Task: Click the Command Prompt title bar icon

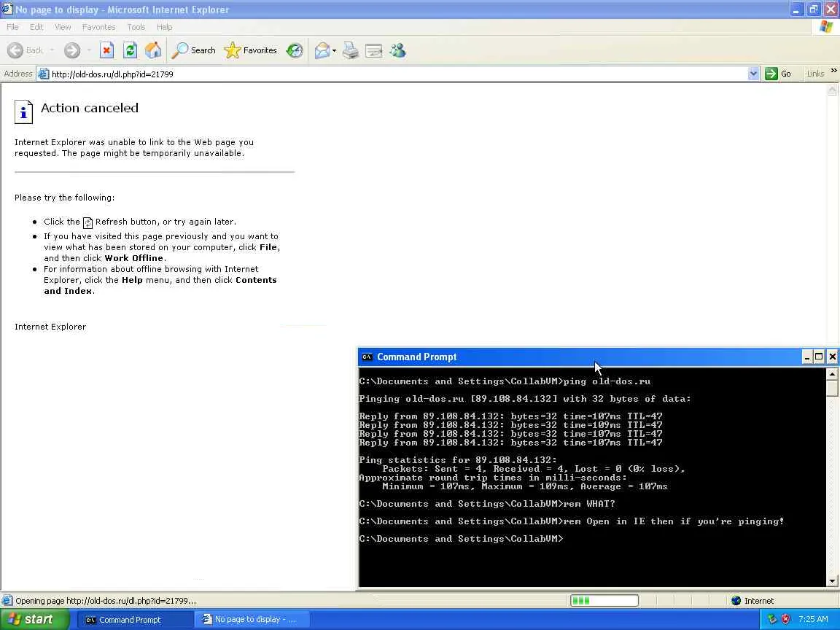Action: (367, 357)
